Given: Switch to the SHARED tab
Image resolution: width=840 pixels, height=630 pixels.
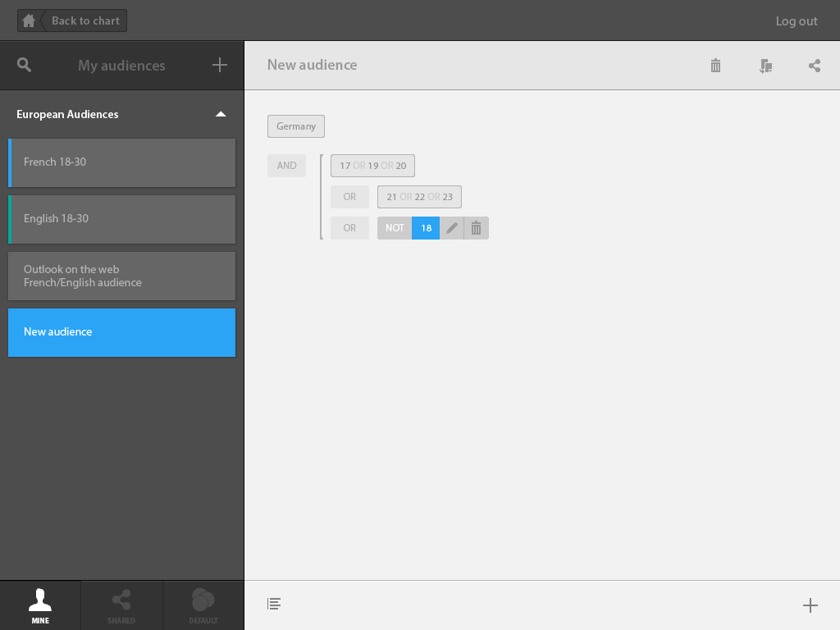Looking at the screenshot, I should [x=121, y=606].
